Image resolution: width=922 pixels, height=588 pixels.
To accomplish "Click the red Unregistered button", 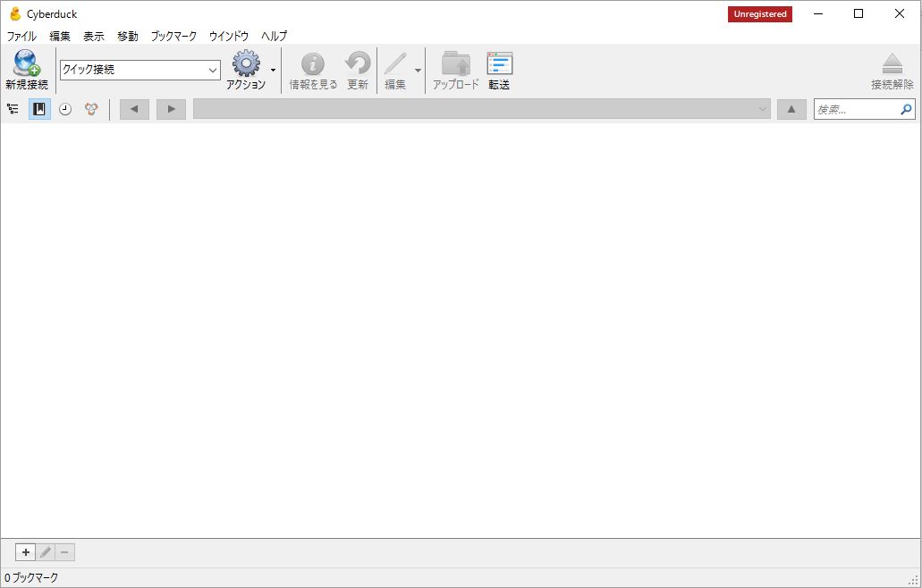I will coord(760,14).
